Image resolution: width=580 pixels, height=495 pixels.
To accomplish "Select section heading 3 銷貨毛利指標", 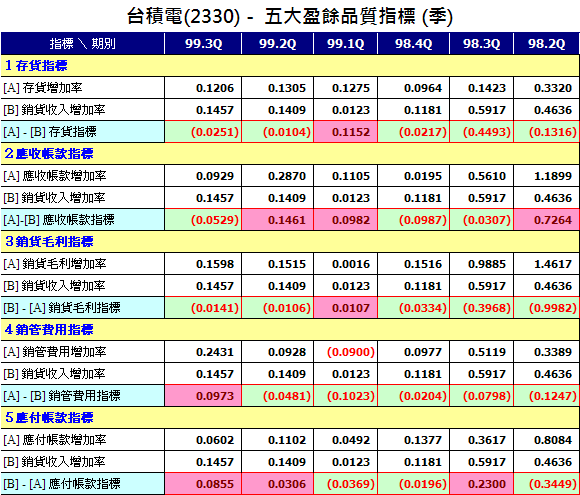I will point(49,242).
